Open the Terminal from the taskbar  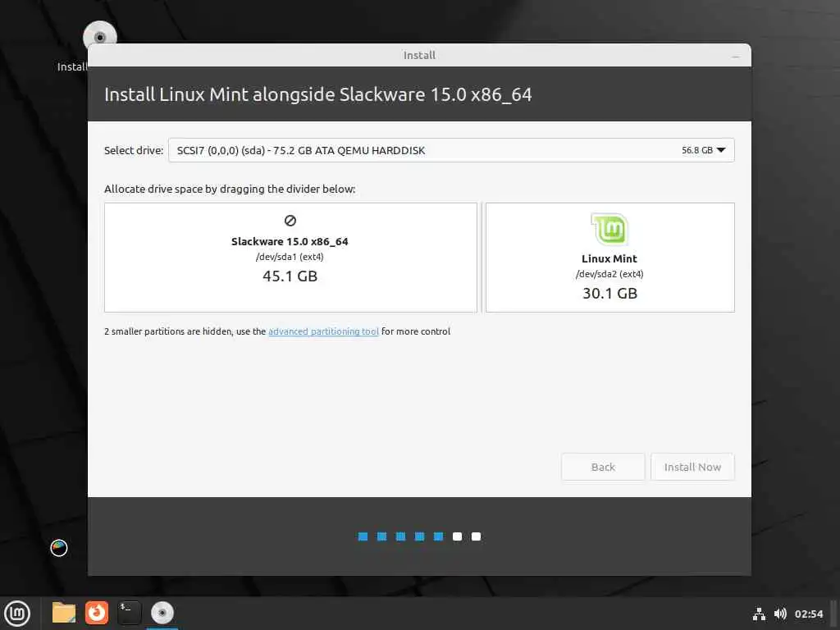coord(129,613)
